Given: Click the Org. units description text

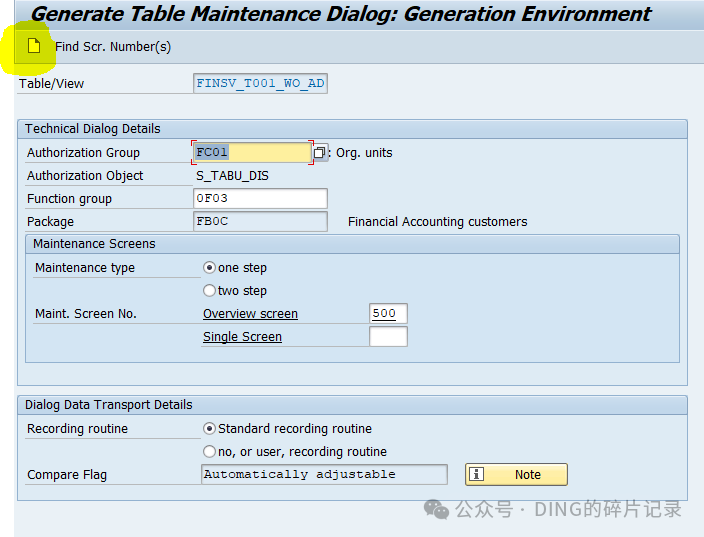Looking at the screenshot, I should click(x=364, y=153).
